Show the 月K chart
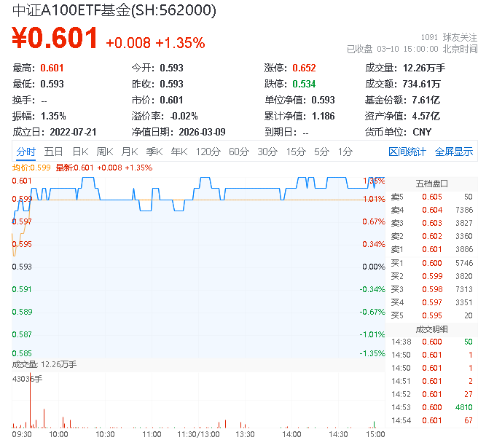Screen dimensions: 478x448 click(130, 152)
